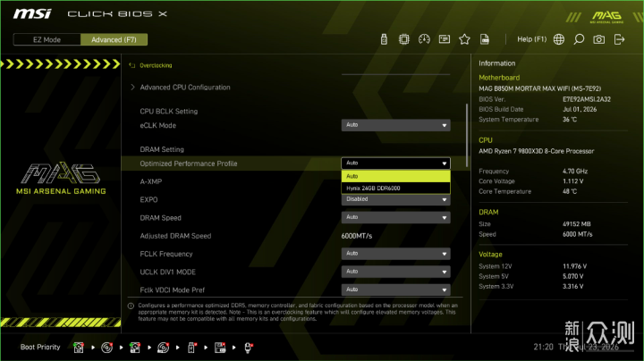Select second hard disk boot device icon
The image size is (644, 361).
coord(135,348)
